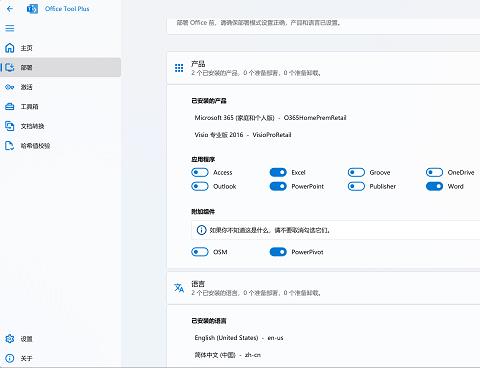Go to the 主页 menu item
Screen dimensions: 480x368
(x=60, y=48)
